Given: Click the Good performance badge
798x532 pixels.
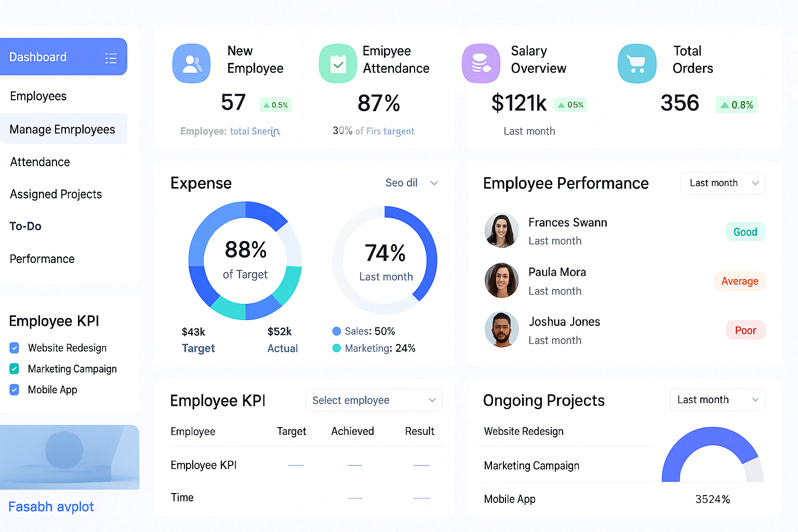Looking at the screenshot, I should [745, 232].
